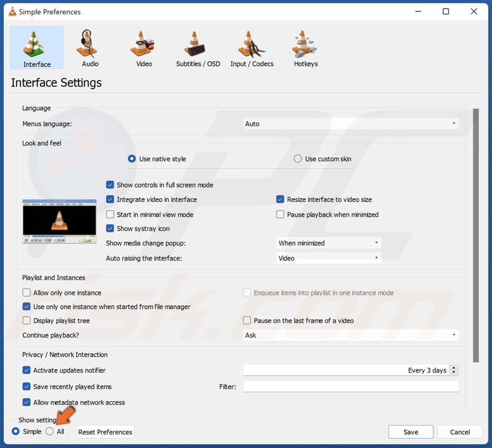Toggle Show systray icon checkbox
Viewport: 492px width, 448px height.
coord(110,229)
